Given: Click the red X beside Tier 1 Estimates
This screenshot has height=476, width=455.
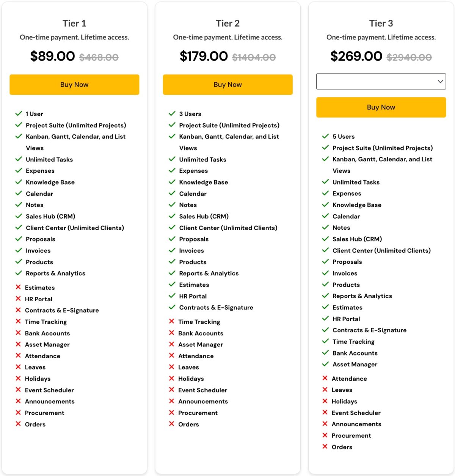Looking at the screenshot, I should [18, 287].
